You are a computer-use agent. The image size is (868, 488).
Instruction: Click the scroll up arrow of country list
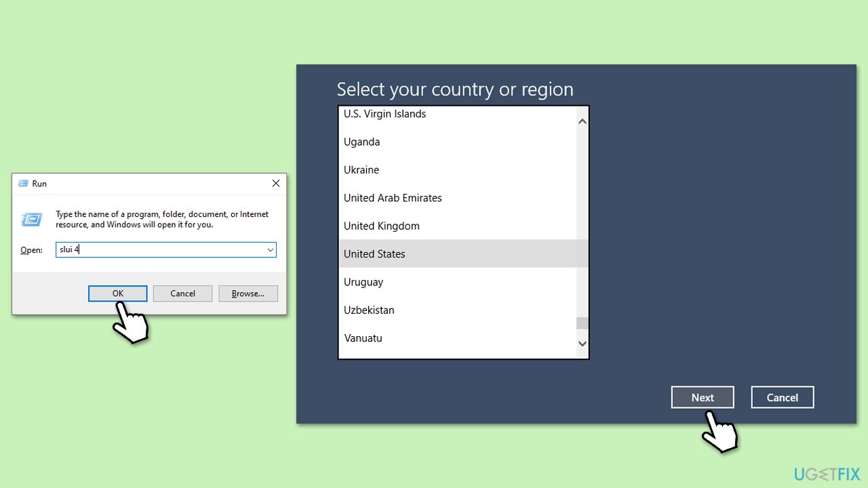[583, 122]
